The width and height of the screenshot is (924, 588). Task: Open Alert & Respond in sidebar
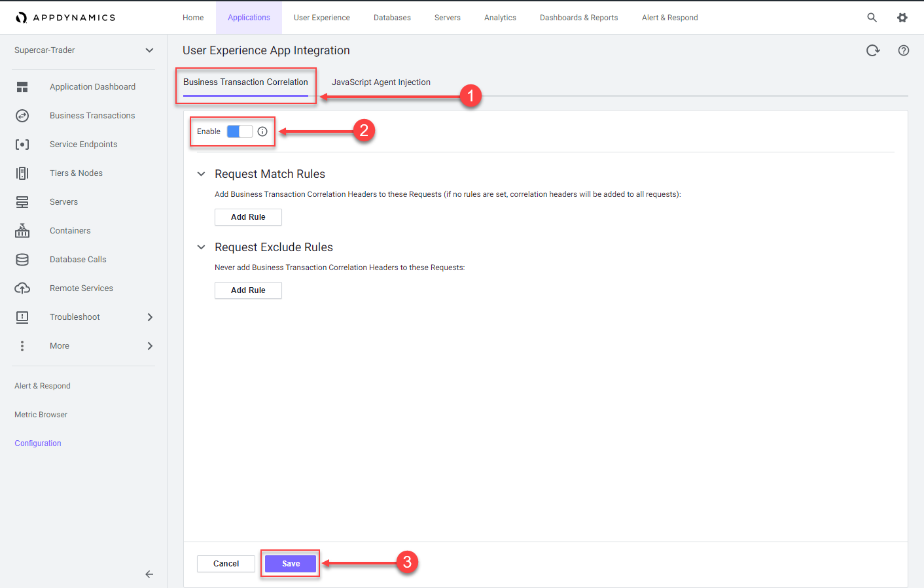tap(43, 386)
